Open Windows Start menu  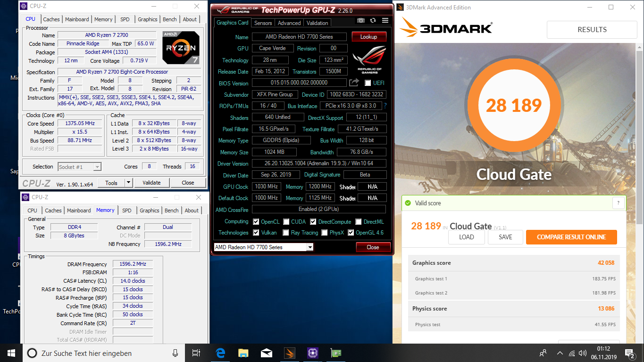coord(11,353)
